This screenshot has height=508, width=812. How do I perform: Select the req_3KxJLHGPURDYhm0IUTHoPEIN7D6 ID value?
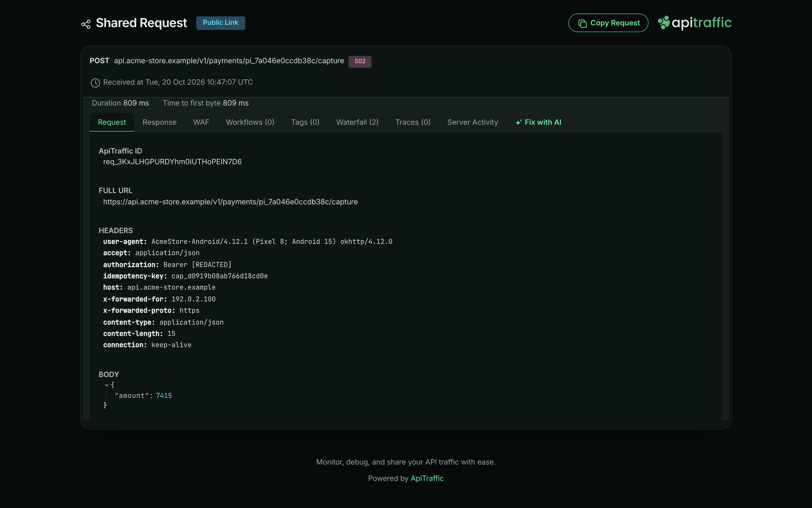tap(172, 162)
